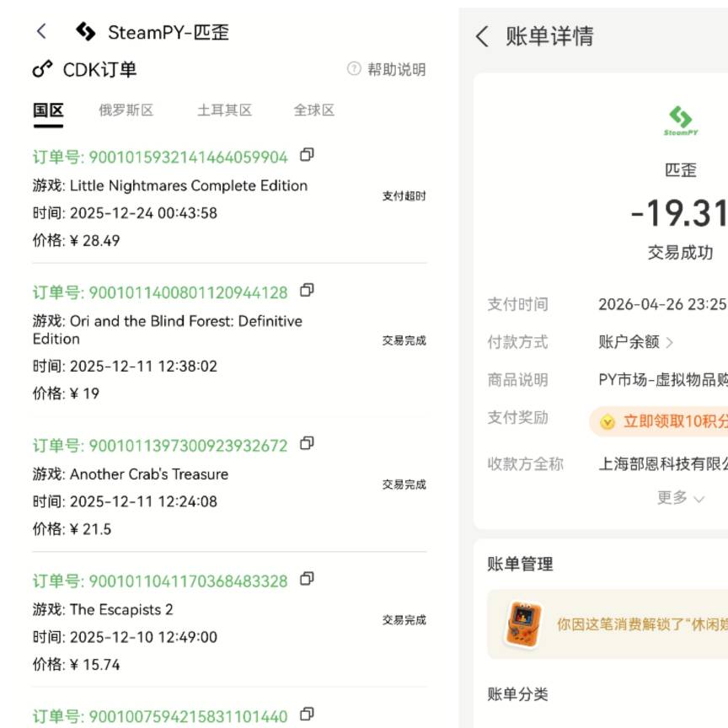The width and height of the screenshot is (728, 728).
Task: Copy order number ending 368483328
Action: click(307, 579)
